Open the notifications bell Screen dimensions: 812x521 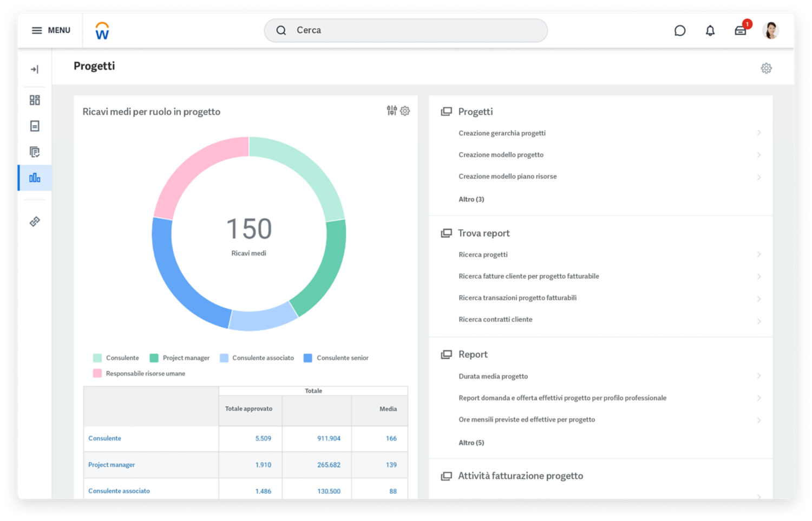tap(710, 31)
